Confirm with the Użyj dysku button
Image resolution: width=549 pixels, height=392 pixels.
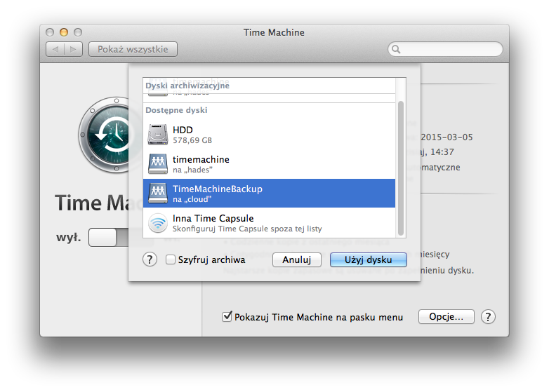click(369, 260)
